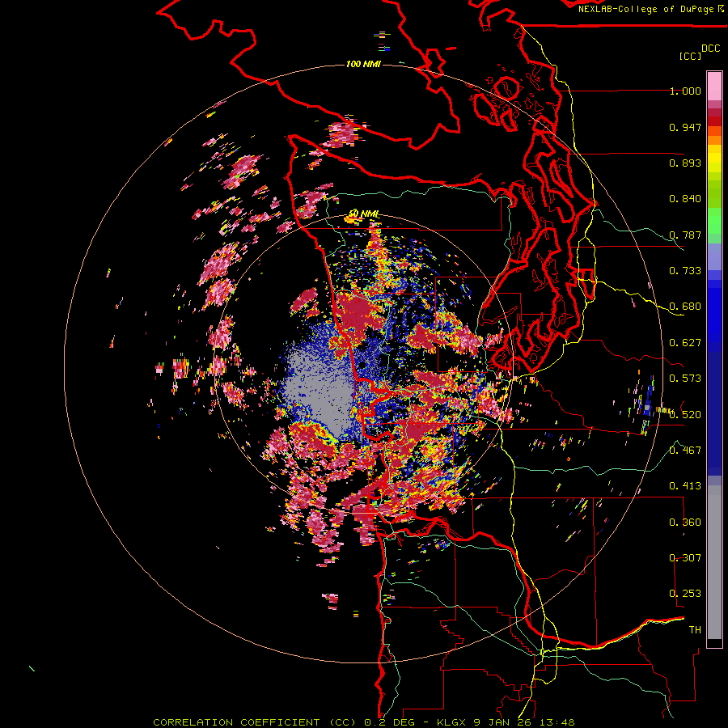Screen dimensions: 728x728
Task: Click the 0.733 scale label
Action: click(x=685, y=271)
